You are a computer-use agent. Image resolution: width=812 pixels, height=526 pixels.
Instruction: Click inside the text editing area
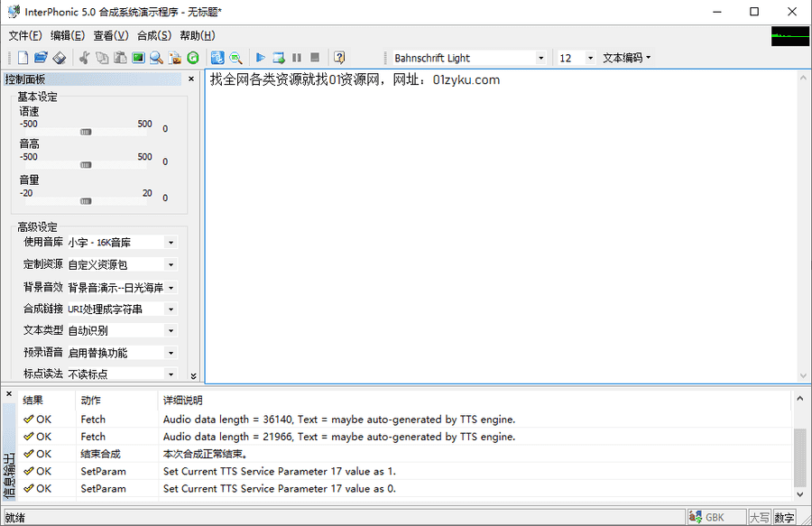tap(500, 226)
